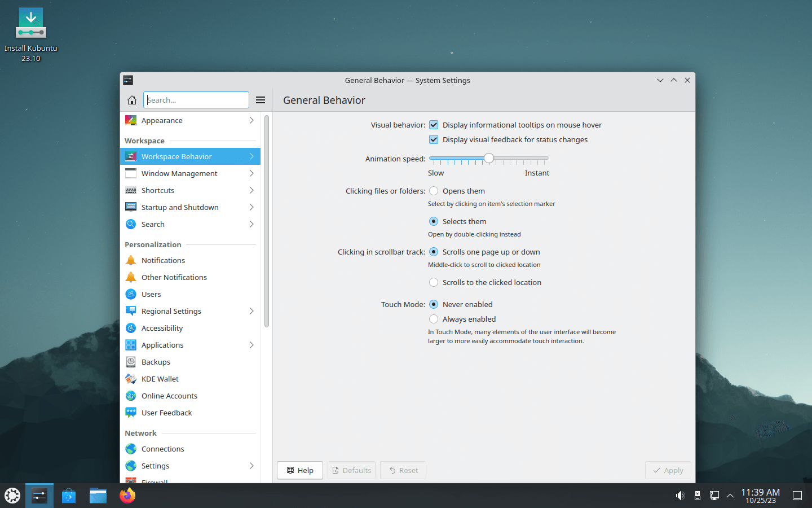Image resolution: width=812 pixels, height=508 pixels.
Task: Click the Notifications bell icon
Action: (131, 260)
